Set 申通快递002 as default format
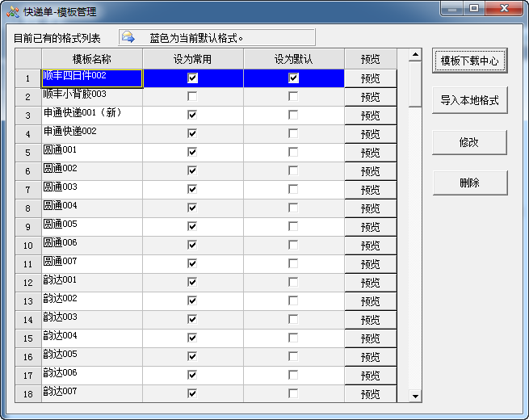529x420 pixels. pyautogui.click(x=293, y=133)
